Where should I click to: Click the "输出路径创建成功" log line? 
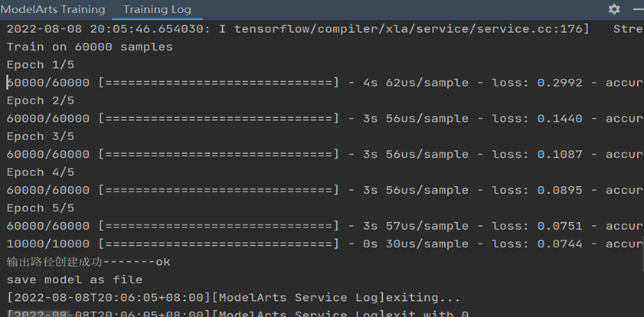(88, 262)
